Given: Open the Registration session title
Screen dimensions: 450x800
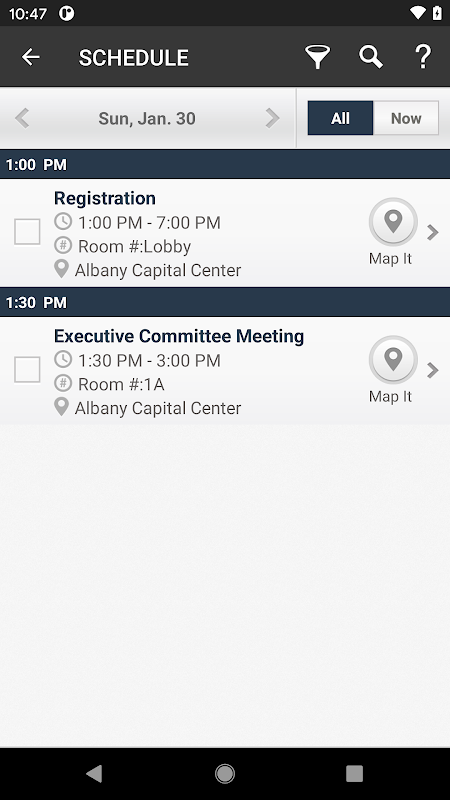Looking at the screenshot, I should coord(105,198).
